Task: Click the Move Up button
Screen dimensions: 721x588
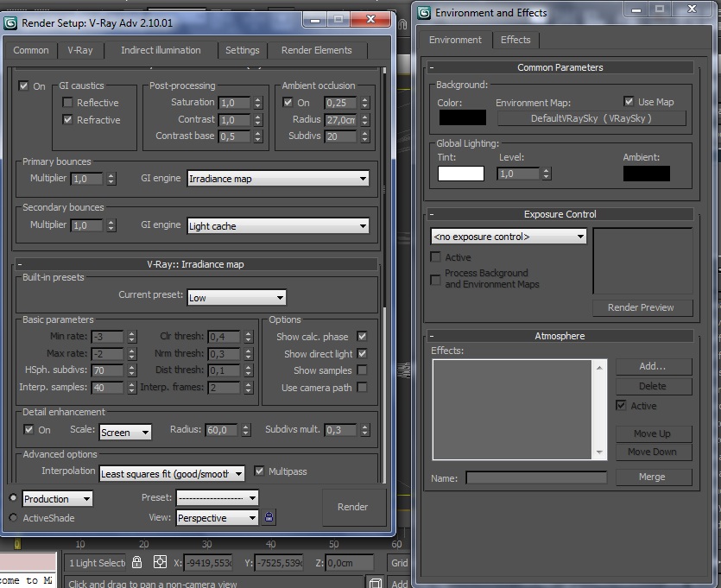Action: pyautogui.click(x=653, y=433)
